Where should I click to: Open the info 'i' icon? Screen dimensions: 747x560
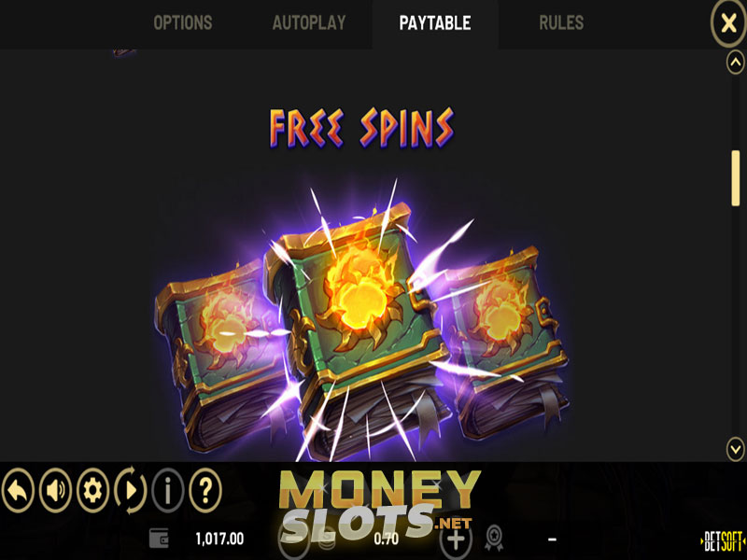[168, 490]
